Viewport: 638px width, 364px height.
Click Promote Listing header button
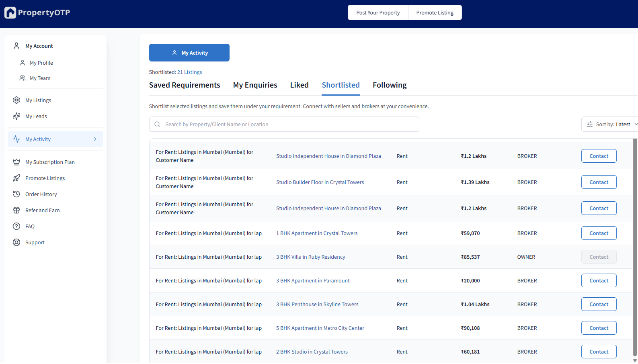(435, 12)
